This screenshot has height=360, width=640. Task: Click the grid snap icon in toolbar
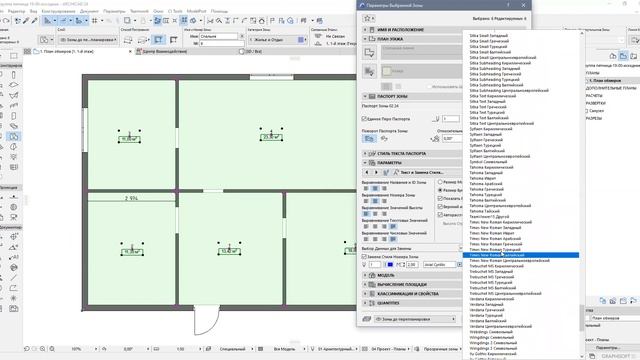94,20
